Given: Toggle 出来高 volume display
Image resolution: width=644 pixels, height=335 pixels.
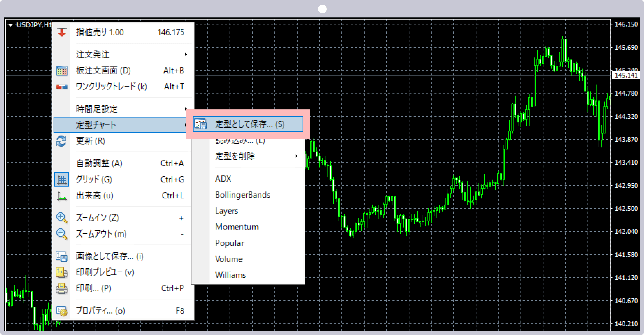Looking at the screenshot, I should point(95,196).
